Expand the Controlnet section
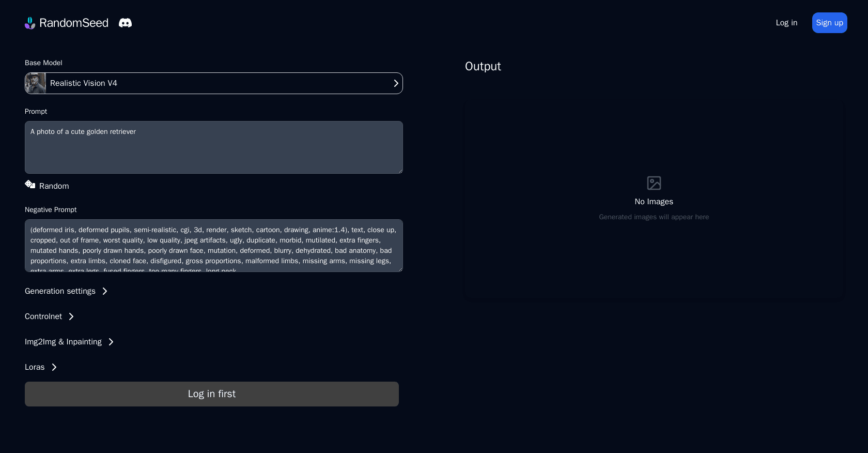 43,316
